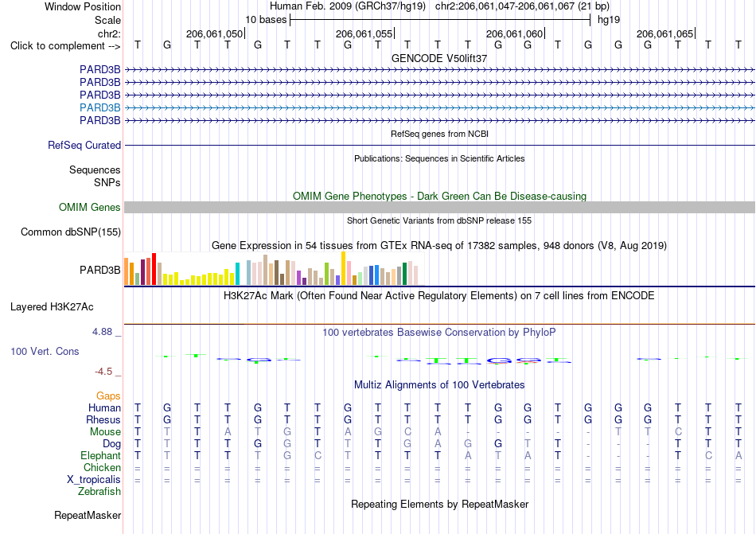Screen dimensions: 756x534
Task: Click the Sequences track label
Action: pyautogui.click(x=95, y=170)
